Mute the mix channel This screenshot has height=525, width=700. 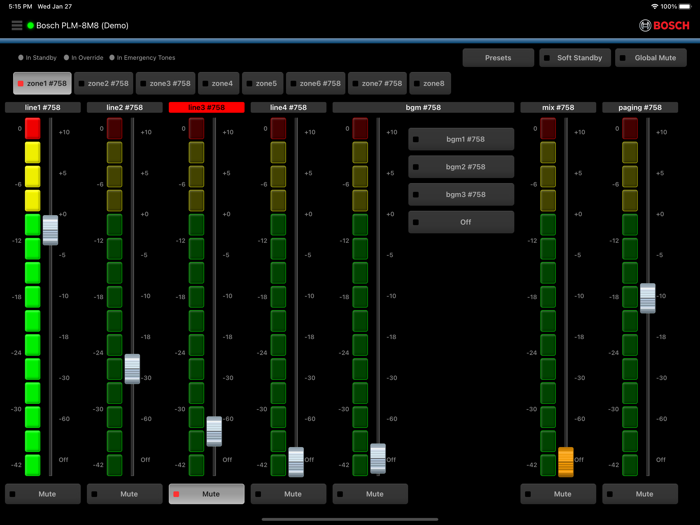(x=558, y=494)
